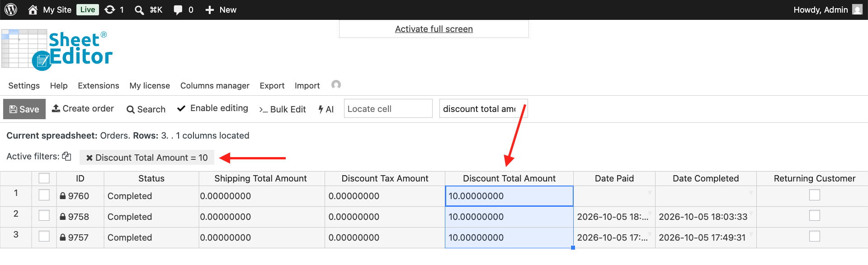Open Date Paid dropdown for order 9757
868x265 pixels.
(x=650, y=234)
